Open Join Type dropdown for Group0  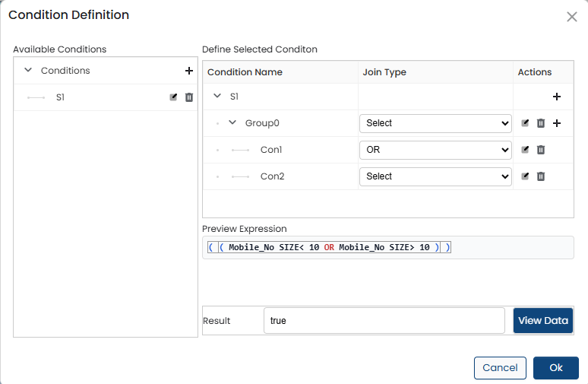pyautogui.click(x=435, y=123)
